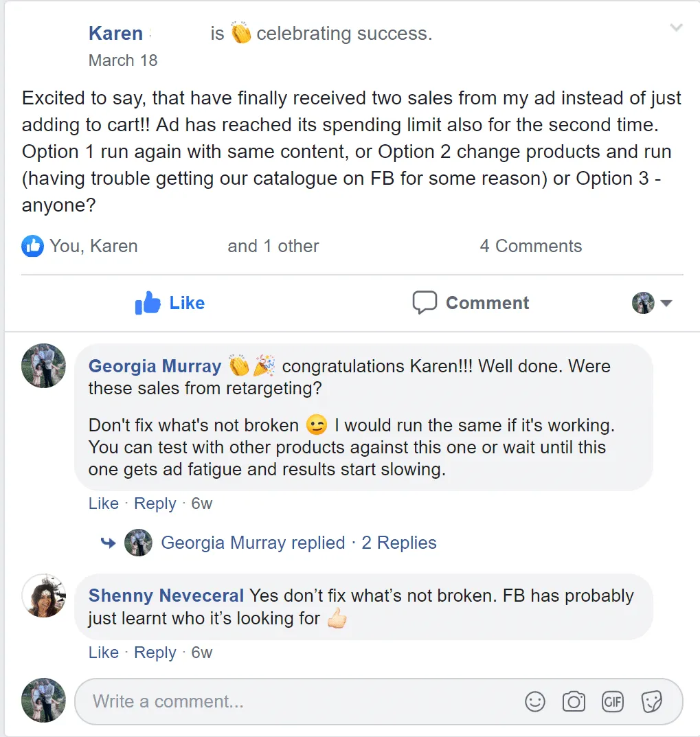Toggle Like on Karen's post
This screenshot has width=700, height=737.
(x=170, y=303)
